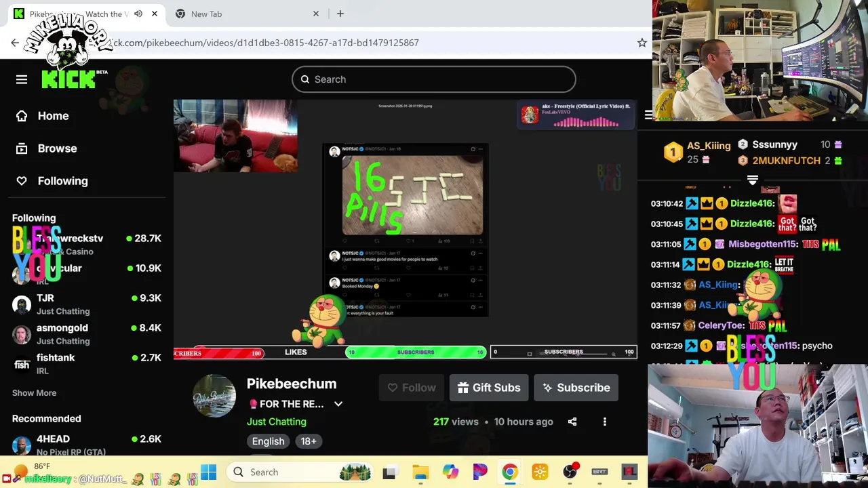
Task: Click the share icon
Action: pos(572,422)
